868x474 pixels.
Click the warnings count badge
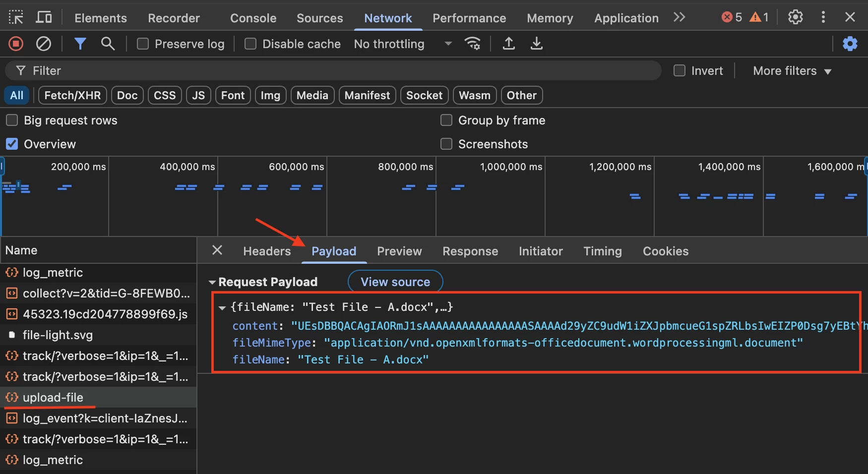point(759,17)
